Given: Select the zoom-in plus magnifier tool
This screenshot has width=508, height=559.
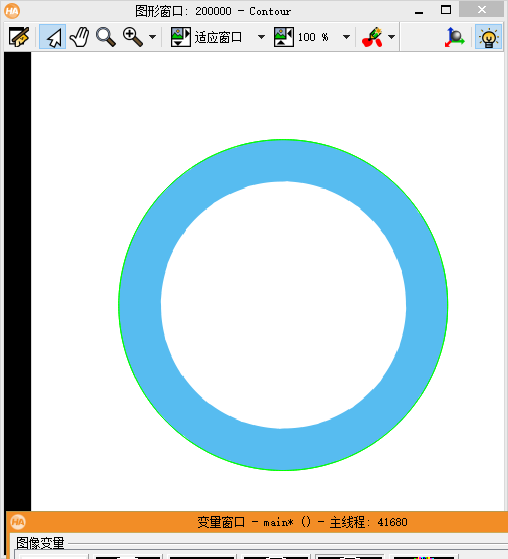Looking at the screenshot, I should pyautogui.click(x=133, y=37).
